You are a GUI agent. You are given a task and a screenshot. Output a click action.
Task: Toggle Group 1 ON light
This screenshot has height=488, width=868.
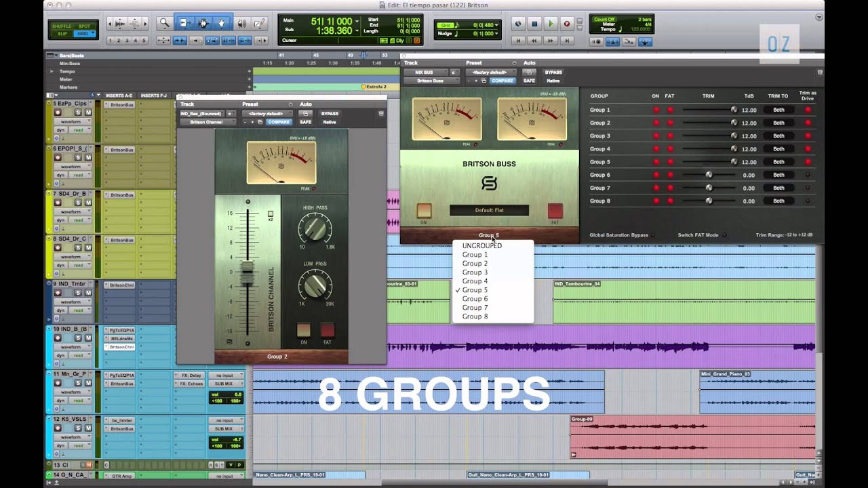[x=656, y=110]
